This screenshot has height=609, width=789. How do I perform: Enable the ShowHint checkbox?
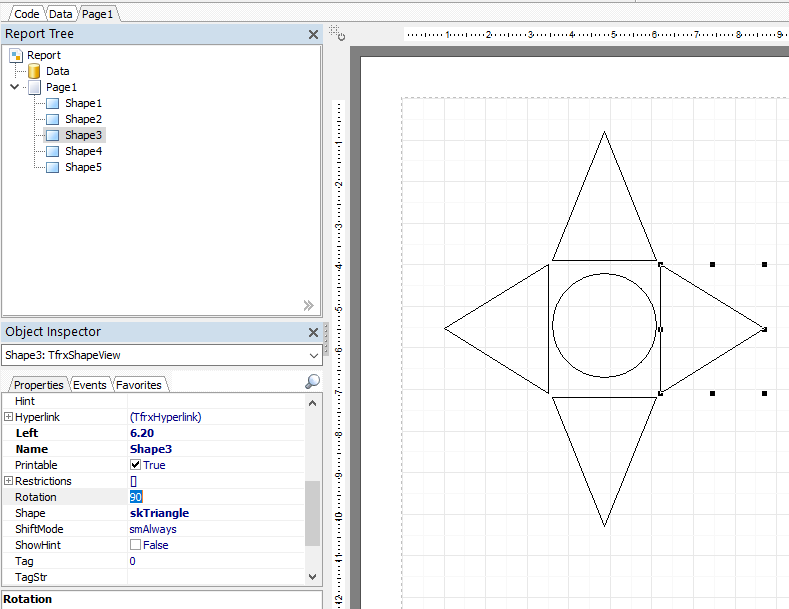pyautogui.click(x=135, y=545)
